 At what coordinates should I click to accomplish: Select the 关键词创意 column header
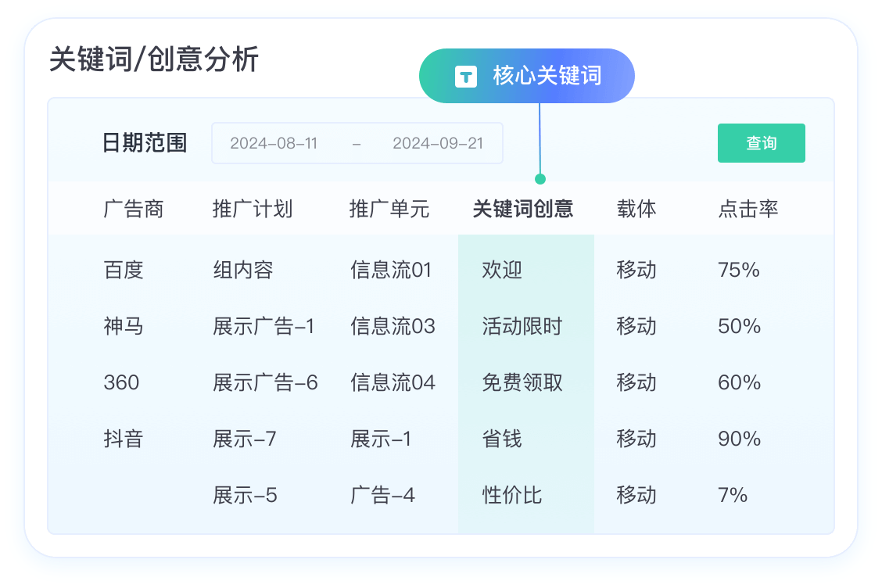coord(522,209)
